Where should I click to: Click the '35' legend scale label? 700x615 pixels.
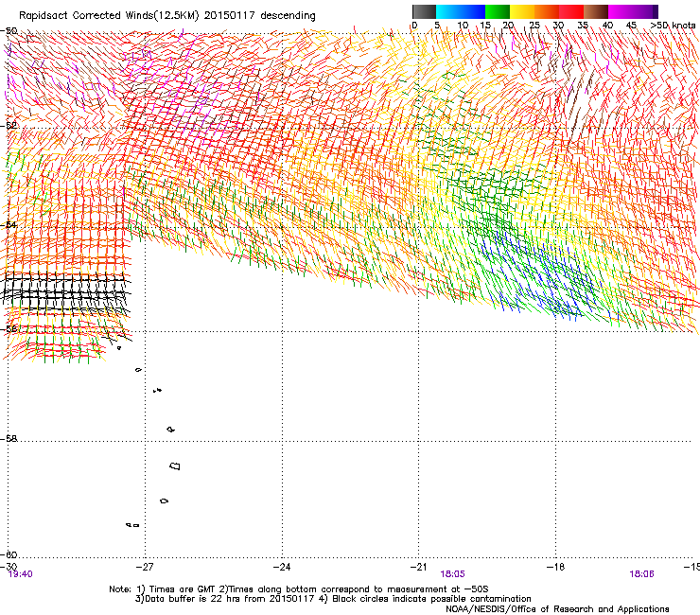tap(583, 26)
